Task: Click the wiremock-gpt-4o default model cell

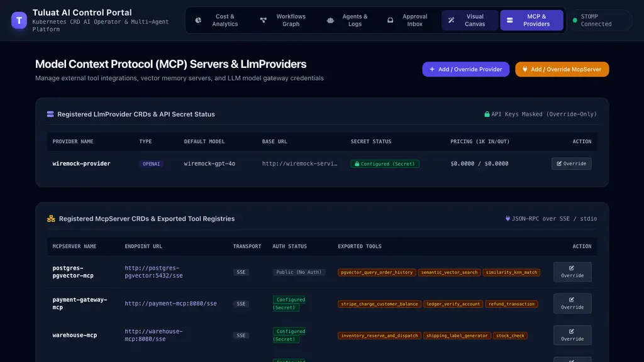Action: click(x=209, y=163)
